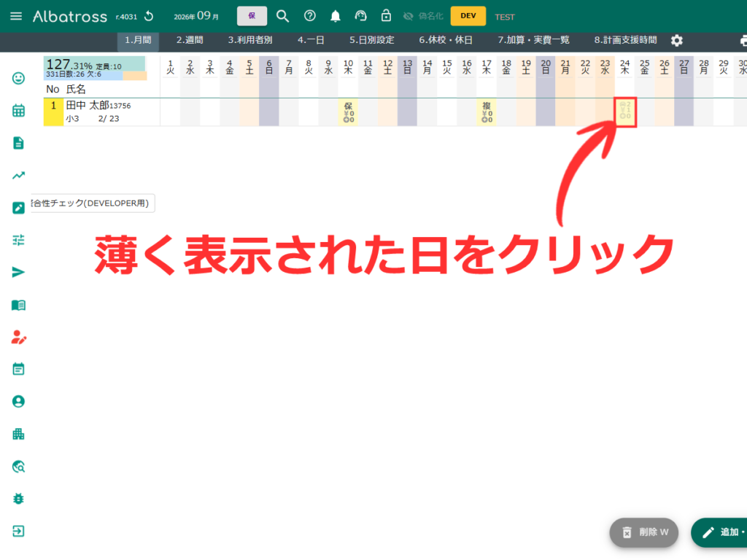Select the row for 田中 太郎
The image size is (747, 560).
pos(395,112)
